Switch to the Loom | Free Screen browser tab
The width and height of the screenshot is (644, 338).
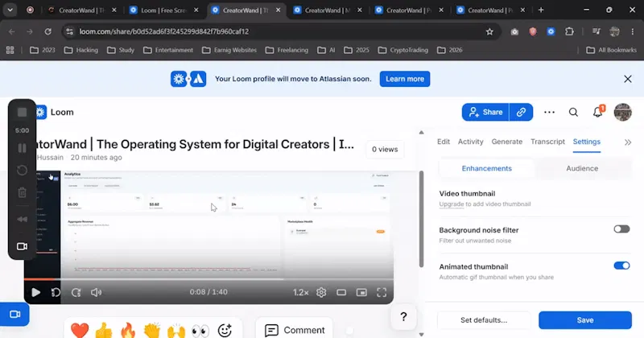[164, 10]
